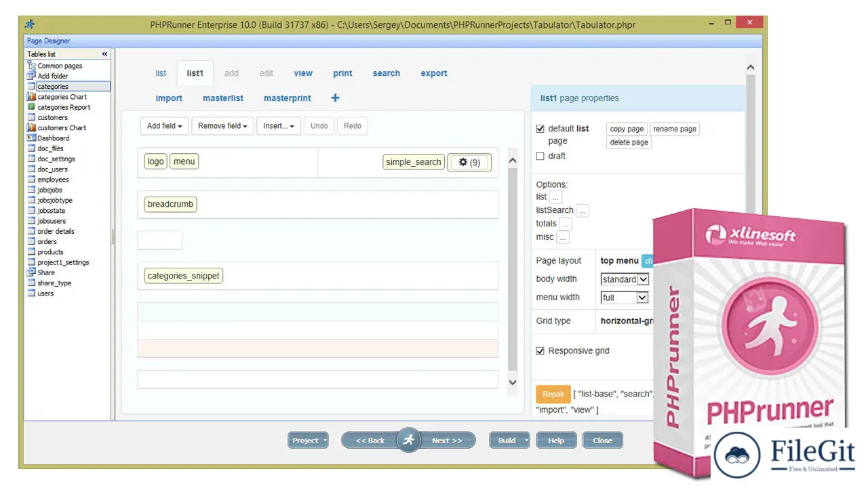Click the products table icon
Screen dimensions: 868x488
[x=31, y=252]
